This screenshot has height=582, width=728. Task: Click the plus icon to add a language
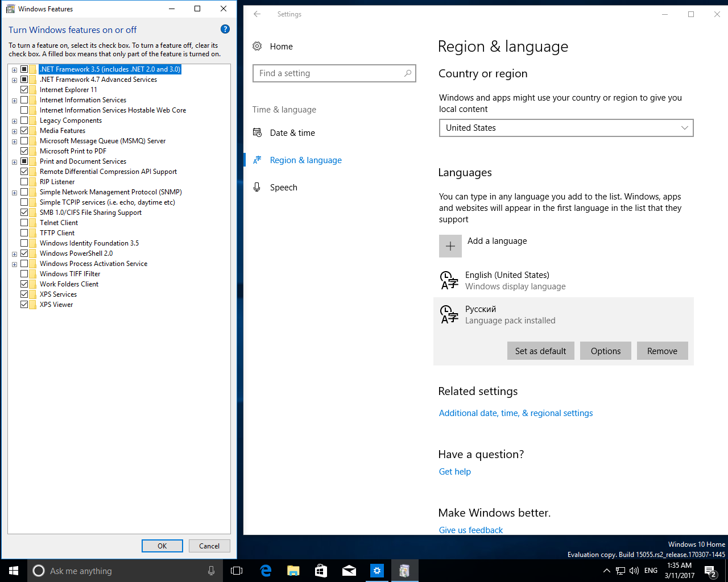450,246
